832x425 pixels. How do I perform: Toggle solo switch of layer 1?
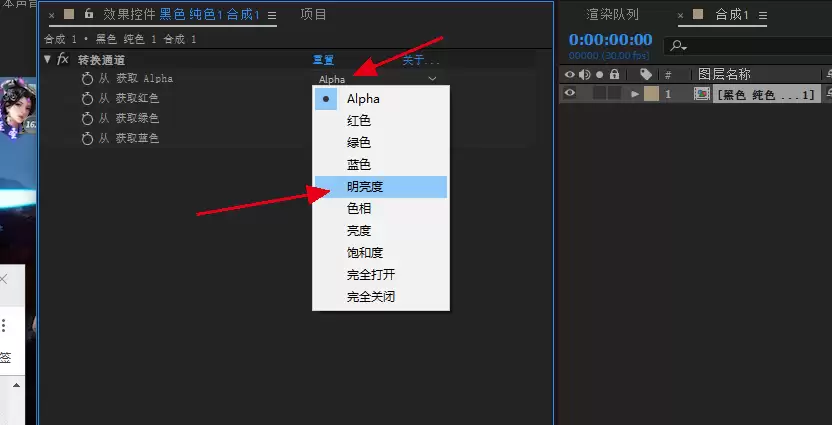pos(600,94)
